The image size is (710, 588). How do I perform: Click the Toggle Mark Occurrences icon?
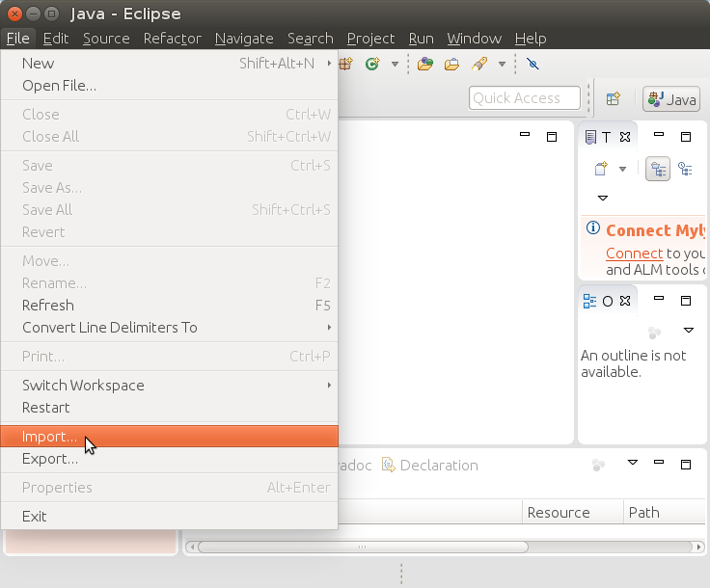click(x=533, y=65)
